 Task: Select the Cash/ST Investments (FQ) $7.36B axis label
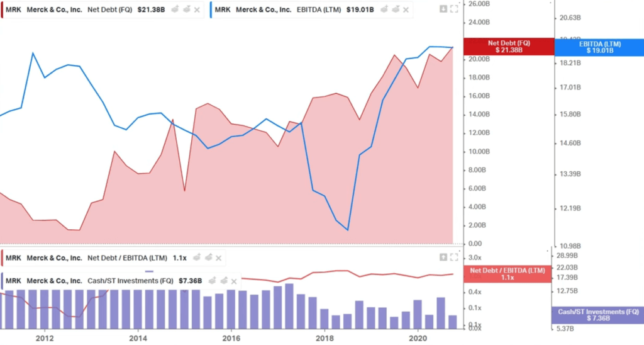coord(597,315)
